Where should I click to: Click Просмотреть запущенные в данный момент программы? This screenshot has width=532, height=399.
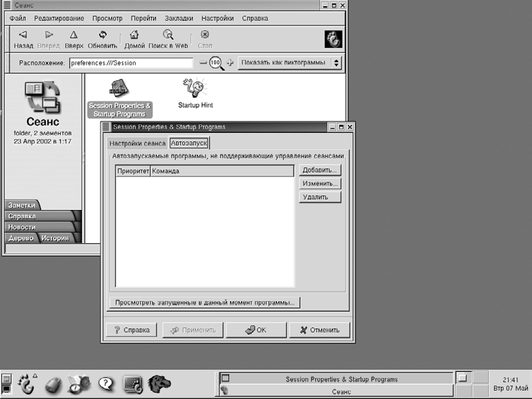[204, 302]
